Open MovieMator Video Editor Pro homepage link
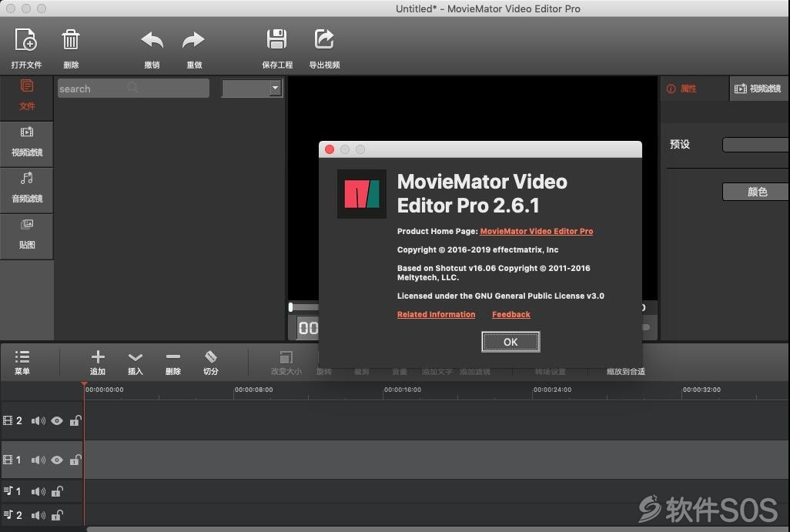 coord(536,231)
